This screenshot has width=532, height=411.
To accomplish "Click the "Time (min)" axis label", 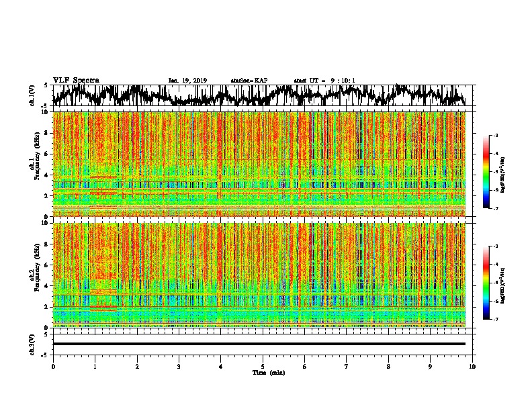I will coord(269,373).
